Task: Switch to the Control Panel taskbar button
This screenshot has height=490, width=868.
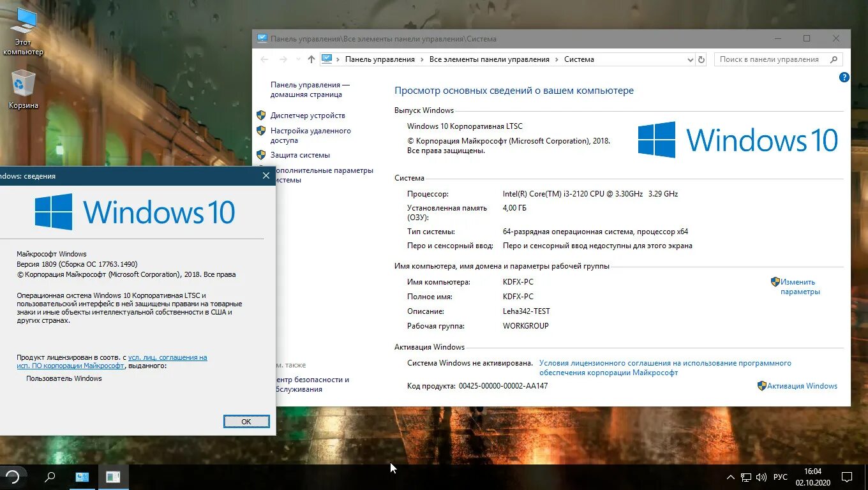Action: (x=82, y=477)
